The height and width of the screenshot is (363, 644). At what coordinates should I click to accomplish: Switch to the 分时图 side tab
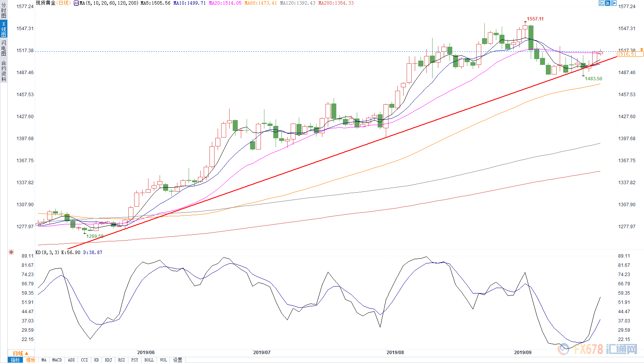(x=3, y=11)
